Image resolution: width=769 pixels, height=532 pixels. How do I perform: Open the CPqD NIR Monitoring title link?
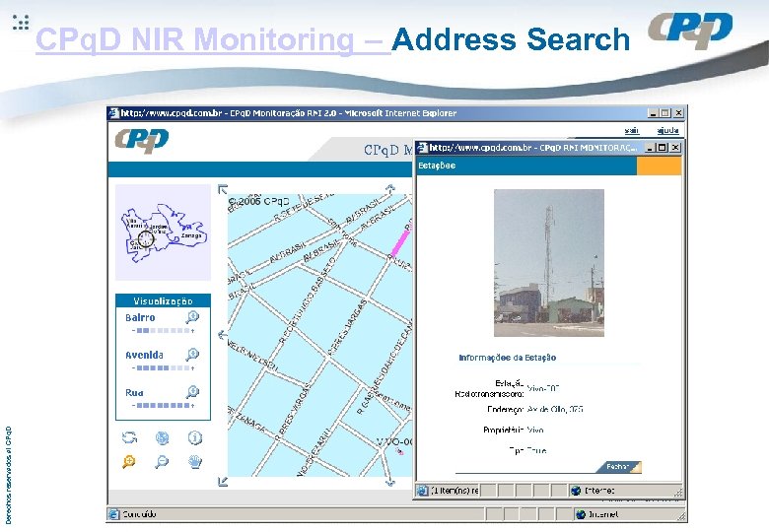(213, 39)
